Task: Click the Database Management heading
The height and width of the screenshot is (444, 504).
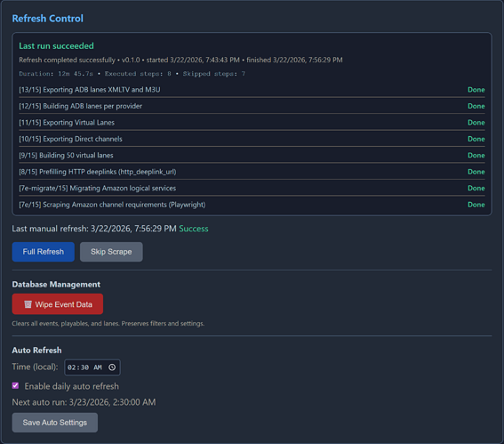Action: [56, 285]
